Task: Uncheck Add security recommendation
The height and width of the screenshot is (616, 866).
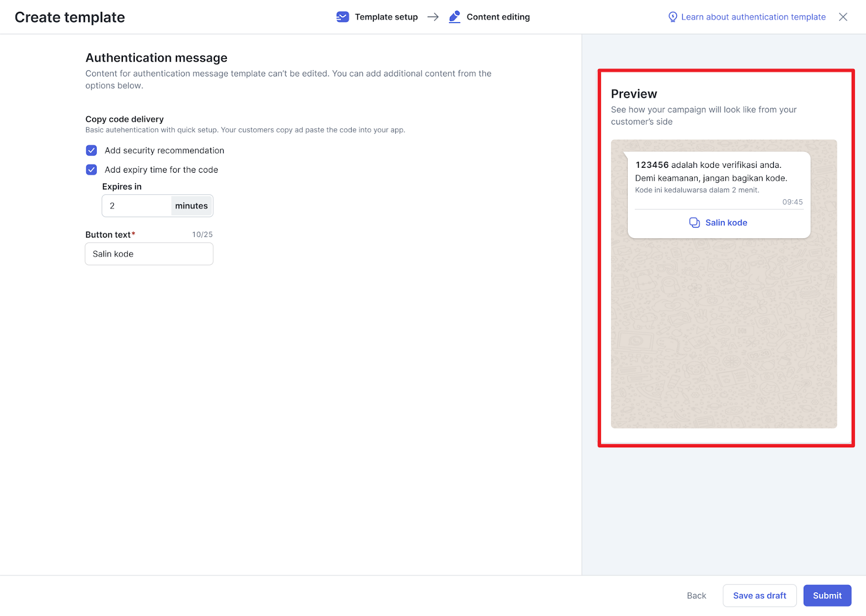Action: (91, 150)
